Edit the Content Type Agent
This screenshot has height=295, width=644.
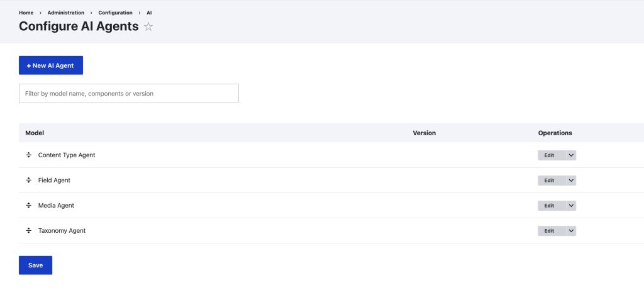tap(549, 155)
